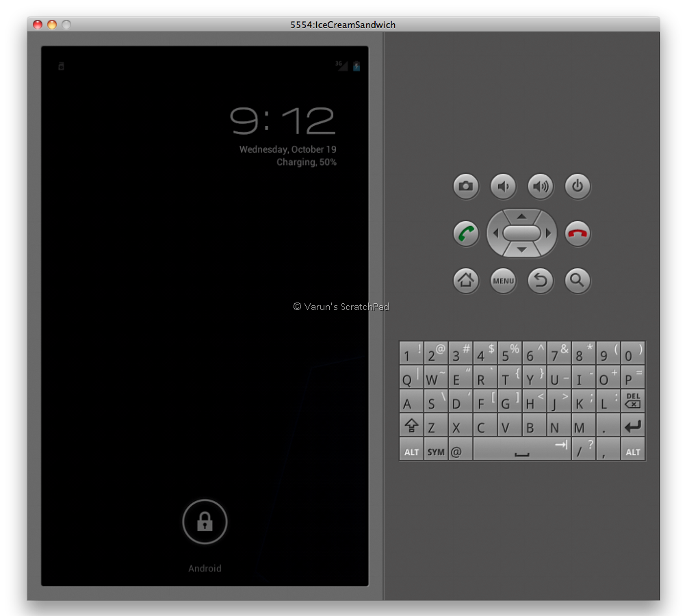Click the SYM key

(436, 449)
